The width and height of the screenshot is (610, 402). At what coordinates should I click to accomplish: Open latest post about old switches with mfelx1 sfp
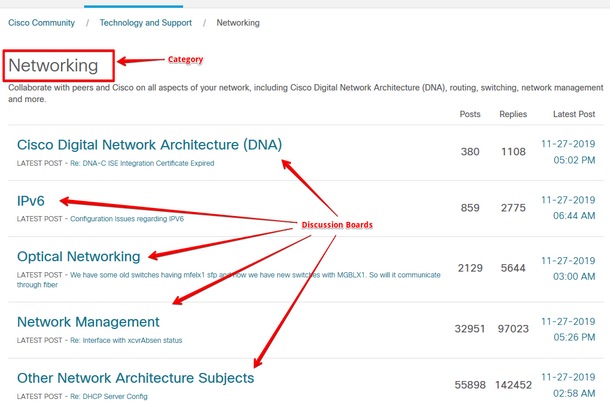[228, 280]
